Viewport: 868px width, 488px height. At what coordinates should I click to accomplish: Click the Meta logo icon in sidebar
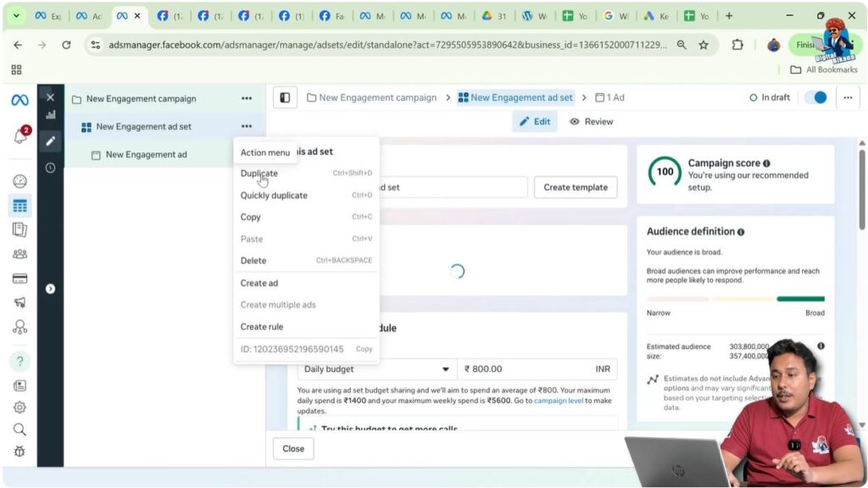pos(20,100)
